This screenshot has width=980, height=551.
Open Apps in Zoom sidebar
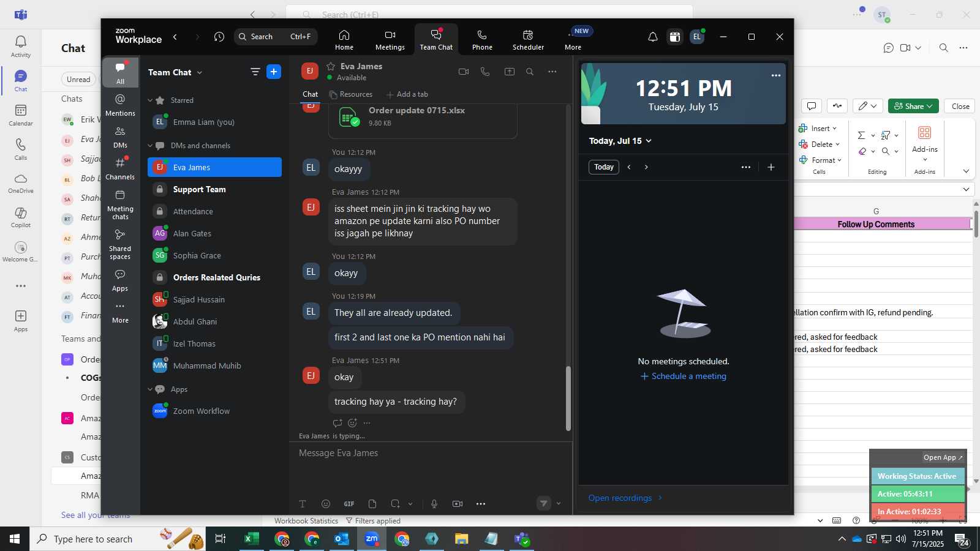click(120, 280)
